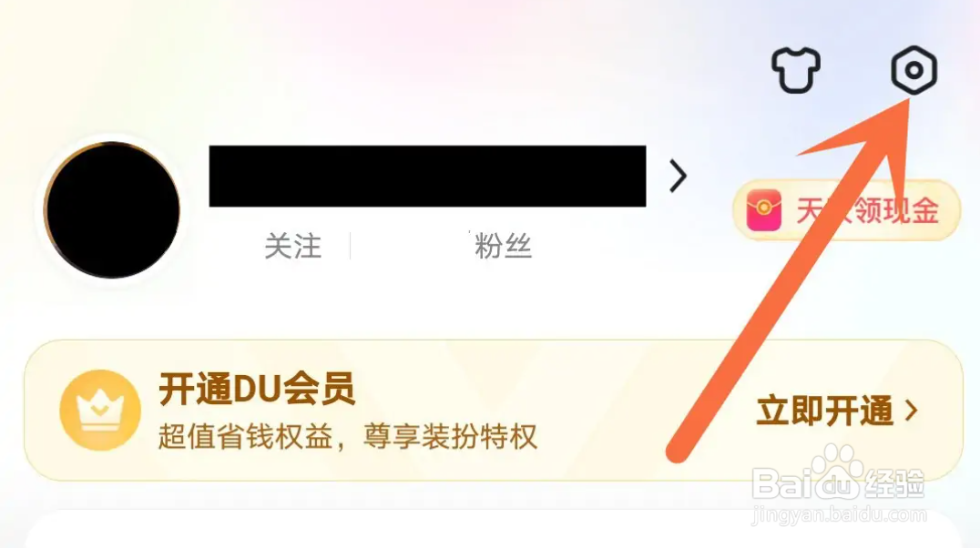Tap the Baidu paw print logo

(838, 469)
